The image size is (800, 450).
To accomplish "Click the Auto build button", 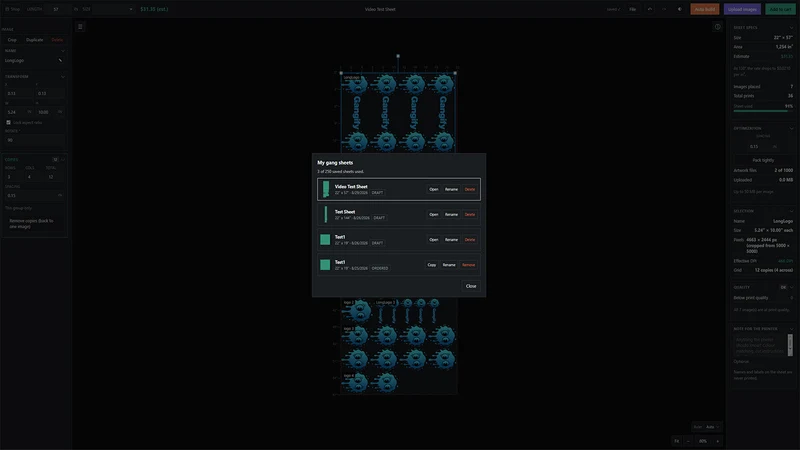I will [705, 9].
